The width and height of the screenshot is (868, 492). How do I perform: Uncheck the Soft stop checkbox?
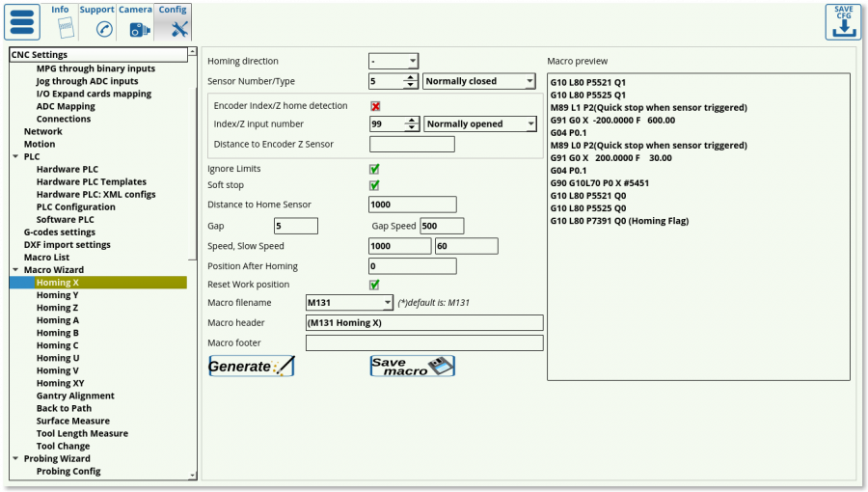coord(375,185)
